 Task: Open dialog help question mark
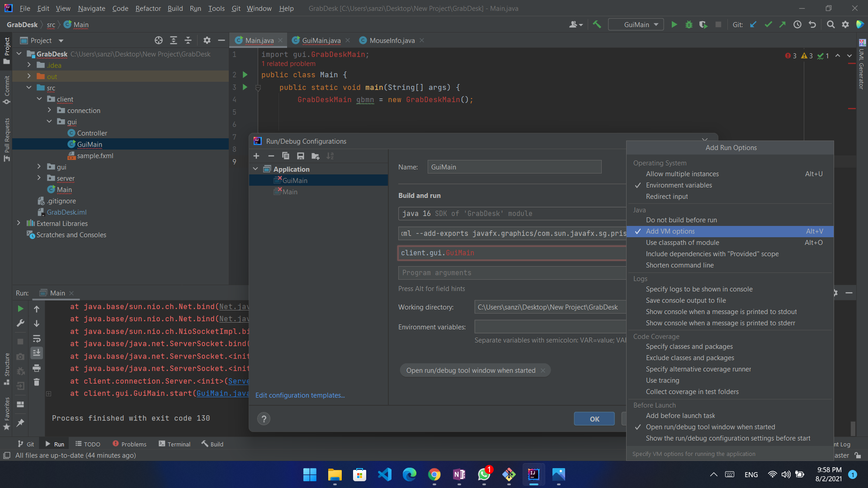(x=264, y=419)
